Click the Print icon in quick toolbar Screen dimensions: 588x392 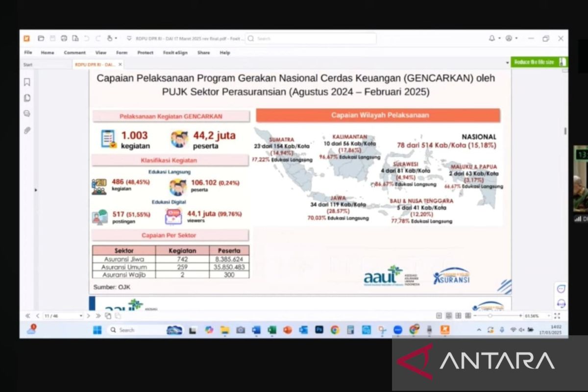point(64,38)
